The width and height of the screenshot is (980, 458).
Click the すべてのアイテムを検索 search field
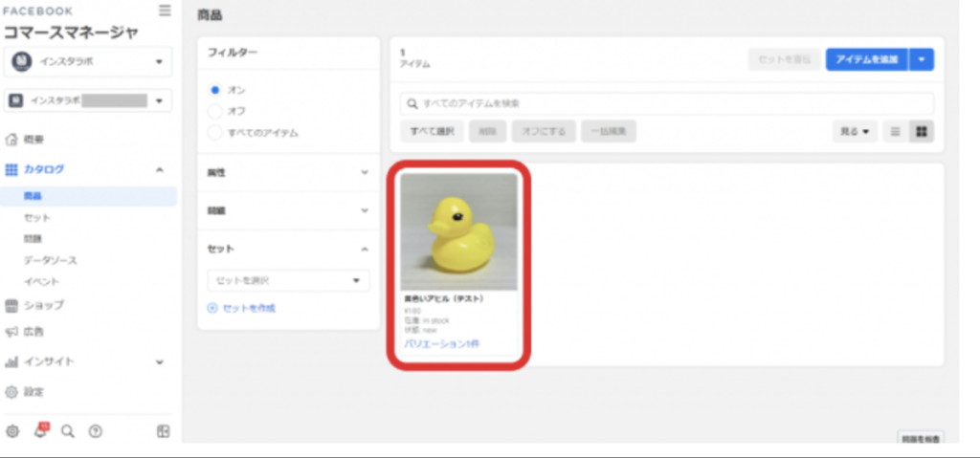click(x=666, y=102)
